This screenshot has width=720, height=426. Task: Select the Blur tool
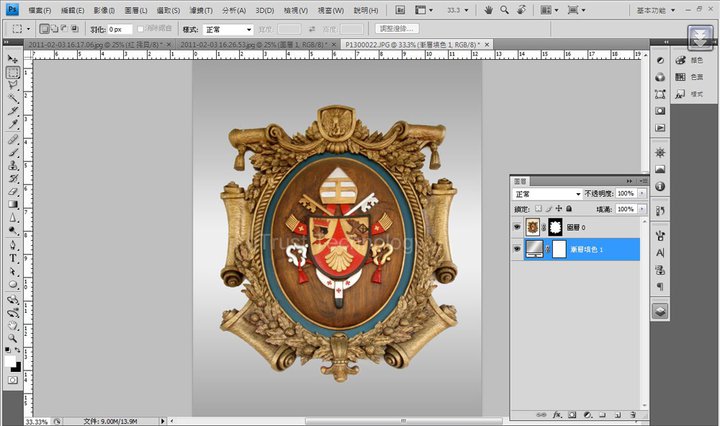[13, 218]
